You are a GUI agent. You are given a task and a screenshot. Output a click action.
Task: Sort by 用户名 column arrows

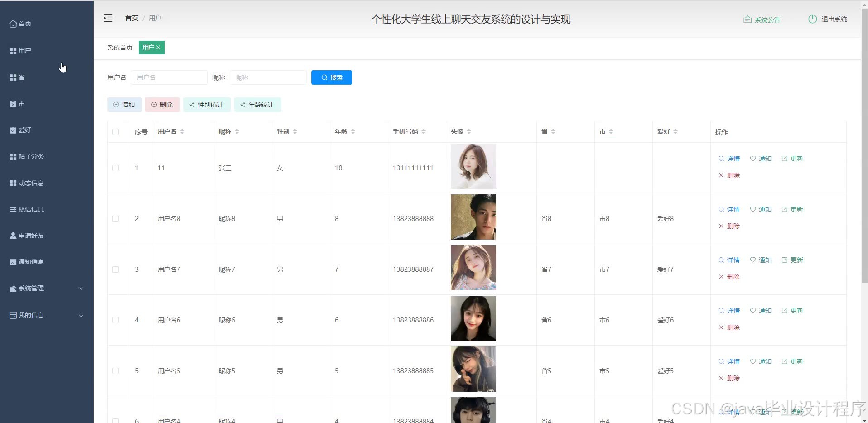[182, 131]
